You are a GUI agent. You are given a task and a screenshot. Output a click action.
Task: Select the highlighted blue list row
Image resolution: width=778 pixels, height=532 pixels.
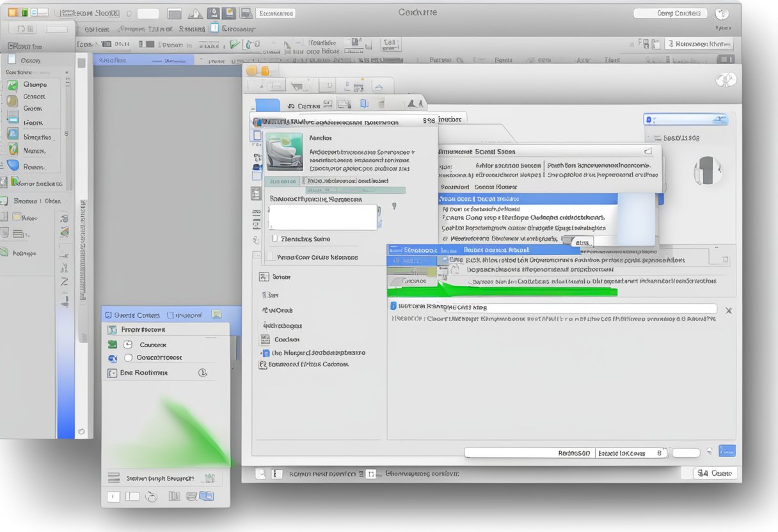[x=528, y=199]
